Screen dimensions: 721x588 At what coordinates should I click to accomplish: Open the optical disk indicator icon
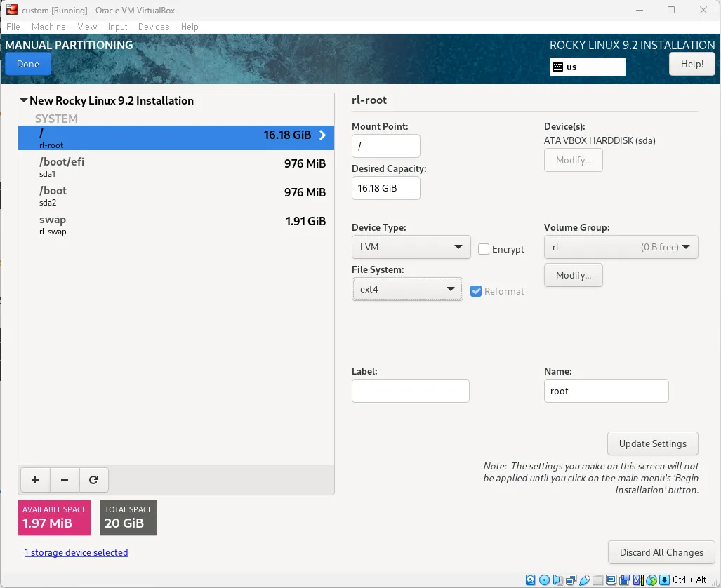click(x=544, y=580)
